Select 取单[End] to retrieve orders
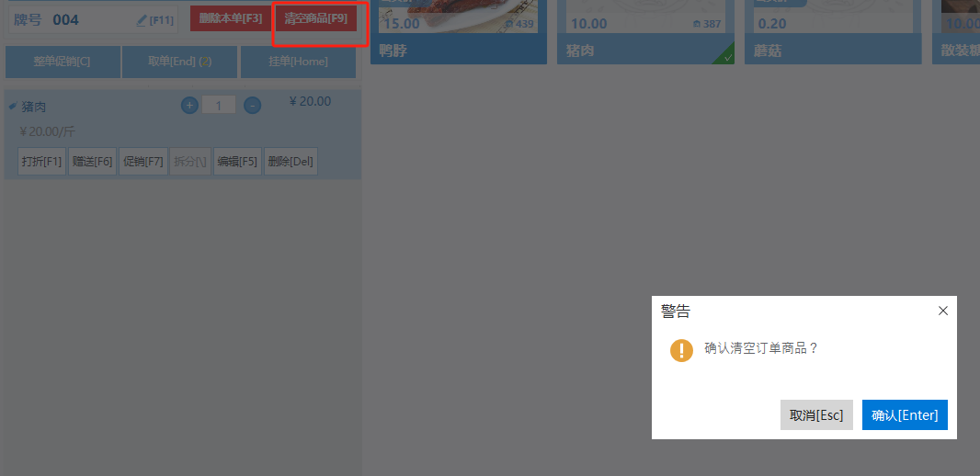The image size is (980, 476). click(179, 62)
